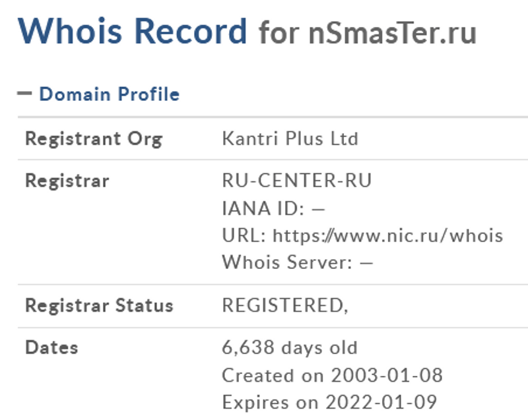Click the 6,638 days old text
This screenshot has width=528, height=420.
tap(290, 347)
